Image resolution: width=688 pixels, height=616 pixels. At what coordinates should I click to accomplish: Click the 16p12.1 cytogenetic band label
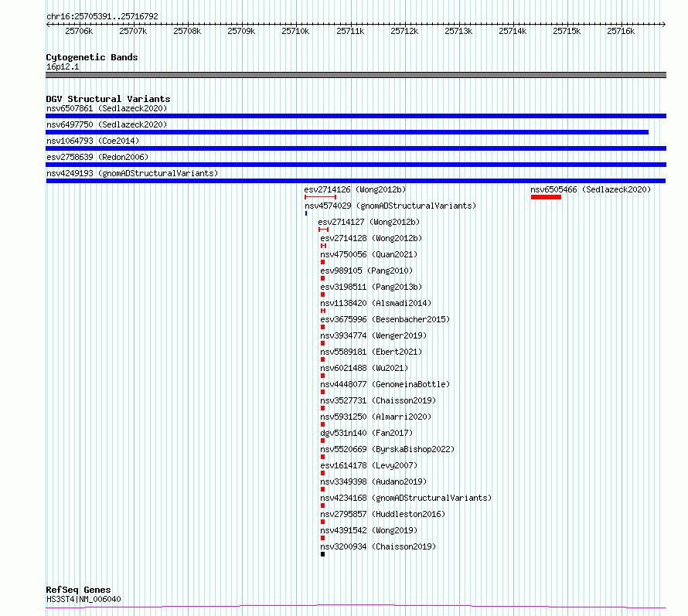coord(63,66)
